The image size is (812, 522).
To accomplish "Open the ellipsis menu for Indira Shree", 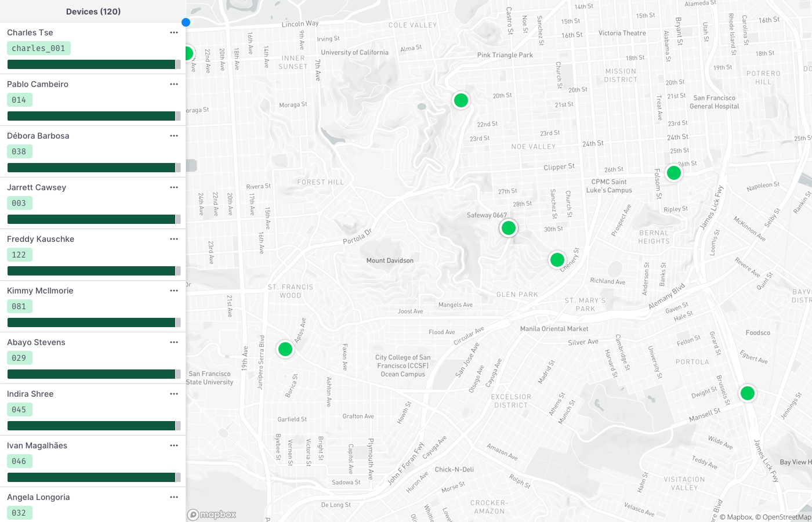I will click(173, 394).
